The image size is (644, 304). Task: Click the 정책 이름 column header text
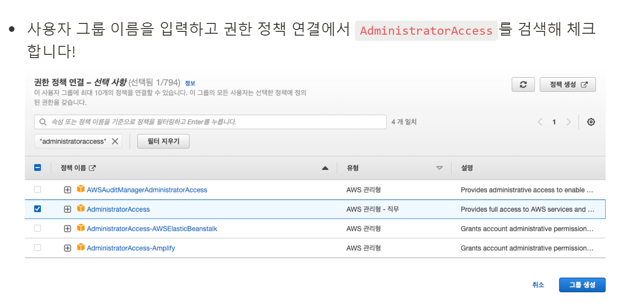point(73,168)
